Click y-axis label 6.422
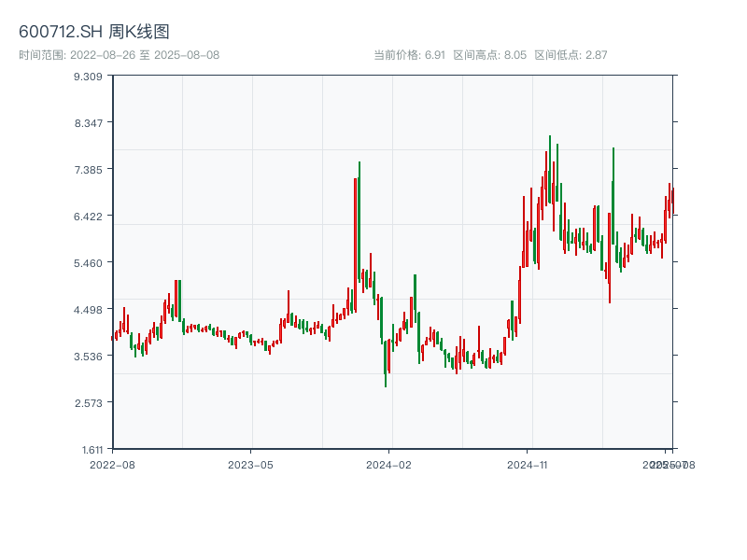Screen dimensions: 747x560 pyautogui.click(x=88, y=217)
